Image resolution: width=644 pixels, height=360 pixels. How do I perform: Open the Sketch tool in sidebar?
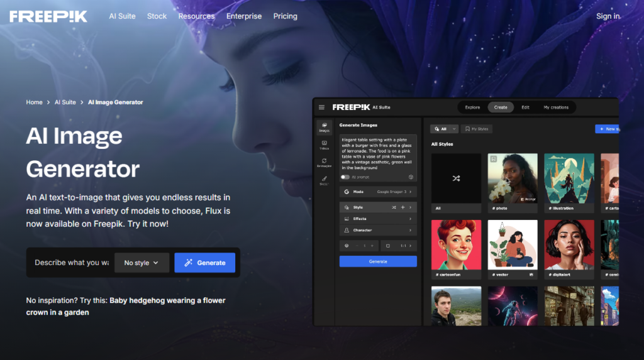coord(324,181)
